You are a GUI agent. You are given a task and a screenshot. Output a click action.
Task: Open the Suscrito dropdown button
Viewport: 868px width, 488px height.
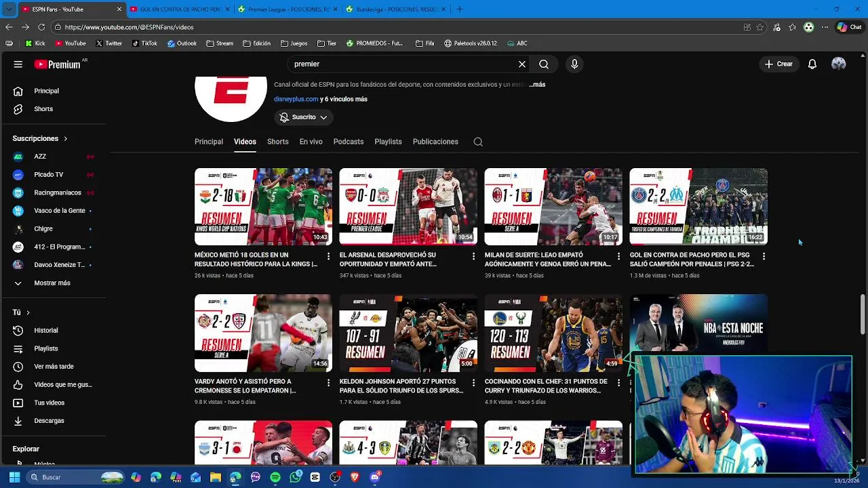[303, 117]
